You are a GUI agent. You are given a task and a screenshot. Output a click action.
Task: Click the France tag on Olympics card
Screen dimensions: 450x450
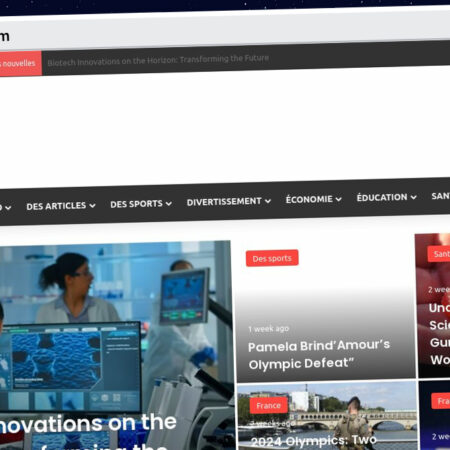[x=268, y=405]
